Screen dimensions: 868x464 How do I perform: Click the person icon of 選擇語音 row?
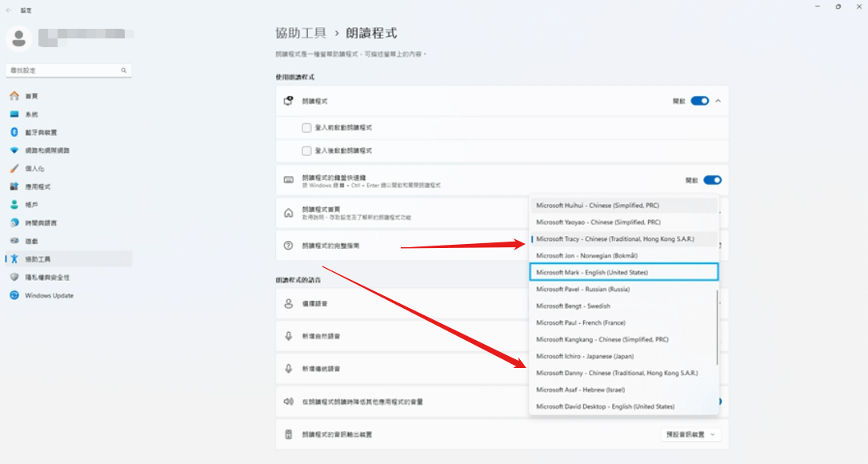[289, 303]
